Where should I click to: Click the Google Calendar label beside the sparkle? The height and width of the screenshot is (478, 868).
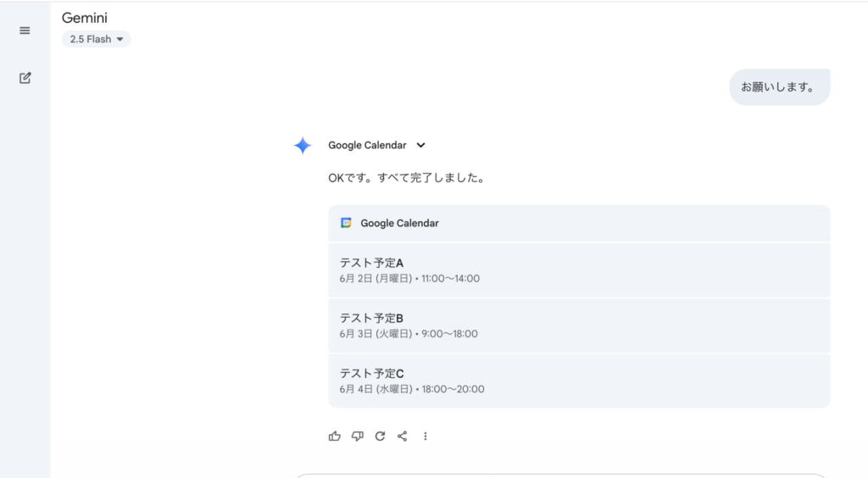click(367, 146)
